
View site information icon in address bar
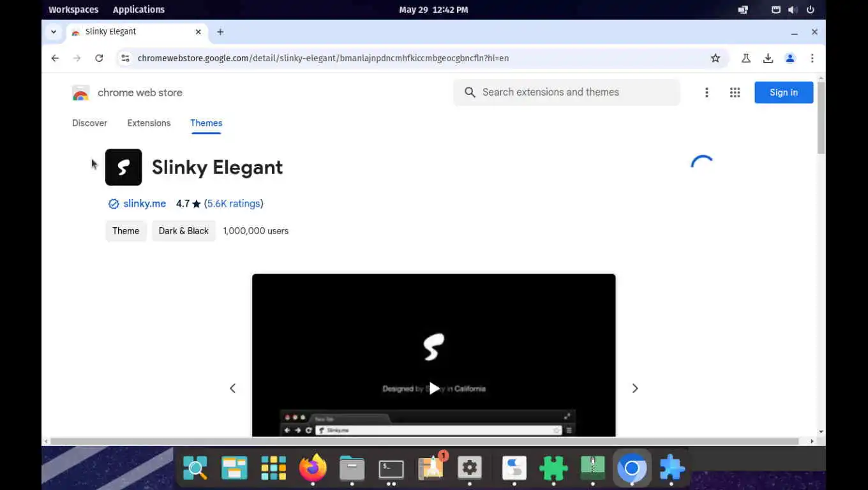(x=125, y=58)
